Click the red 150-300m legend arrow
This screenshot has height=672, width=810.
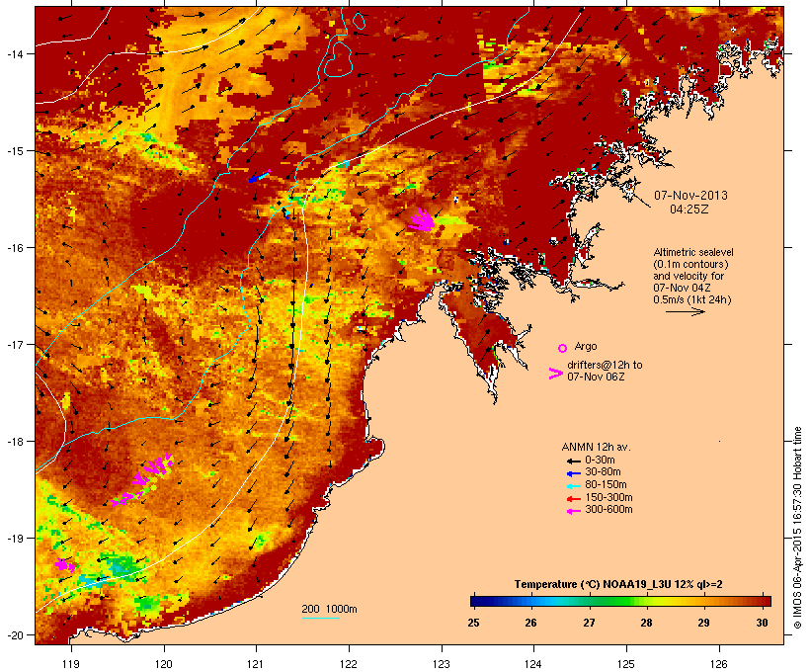[x=573, y=499]
